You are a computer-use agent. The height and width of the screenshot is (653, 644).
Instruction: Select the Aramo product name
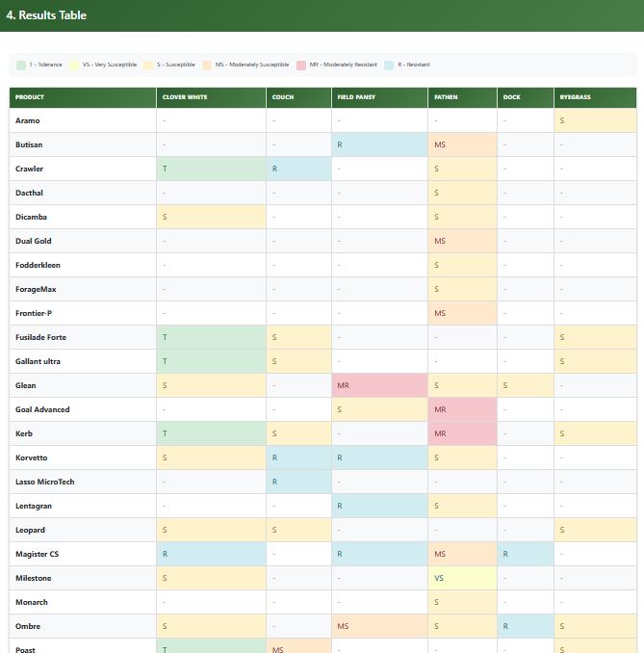28,120
